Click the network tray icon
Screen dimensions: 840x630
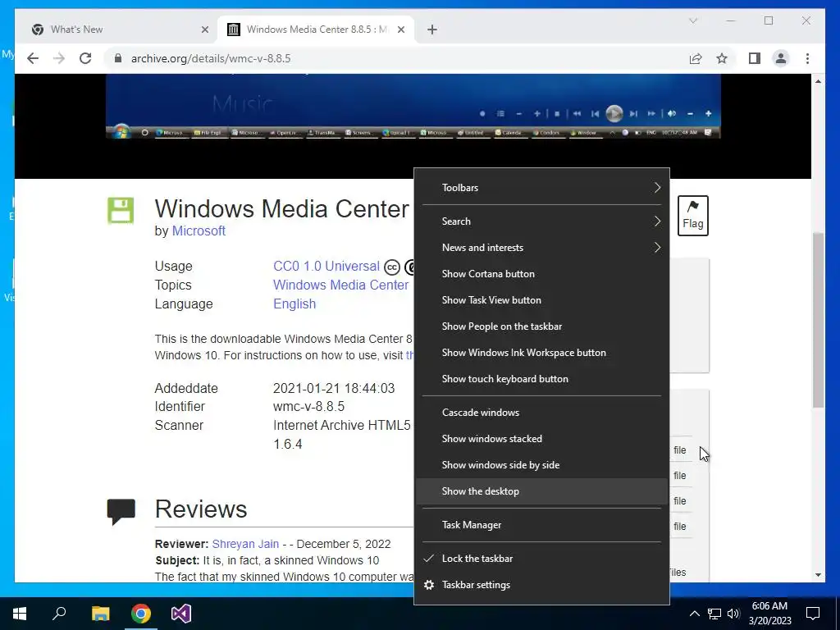(714, 614)
